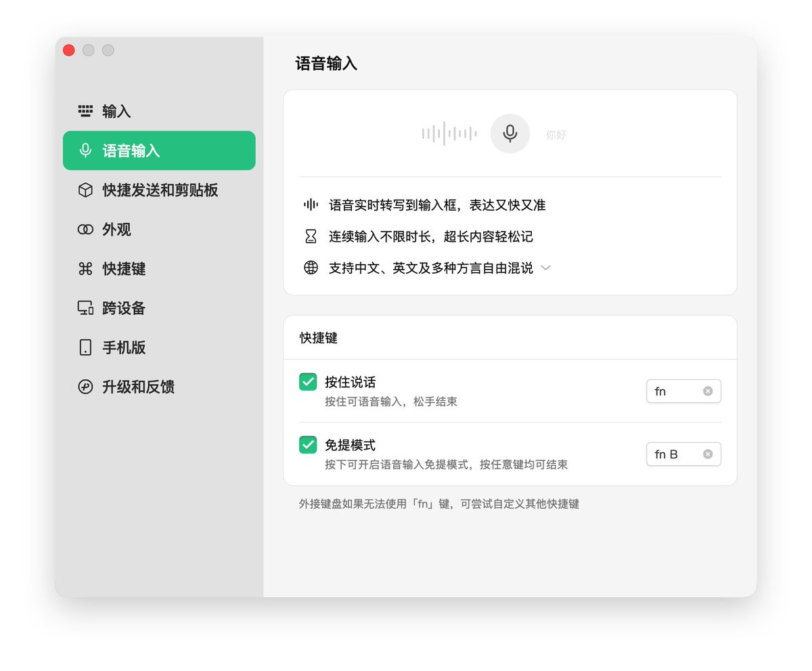Click the keyboard icon next to 输入
Image resolution: width=812 pixels, height=671 pixels.
85,111
